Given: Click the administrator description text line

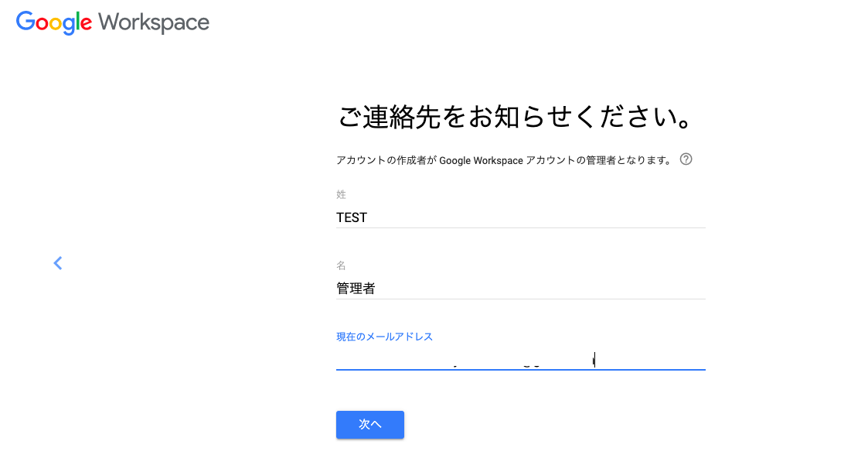Looking at the screenshot, I should (x=503, y=160).
